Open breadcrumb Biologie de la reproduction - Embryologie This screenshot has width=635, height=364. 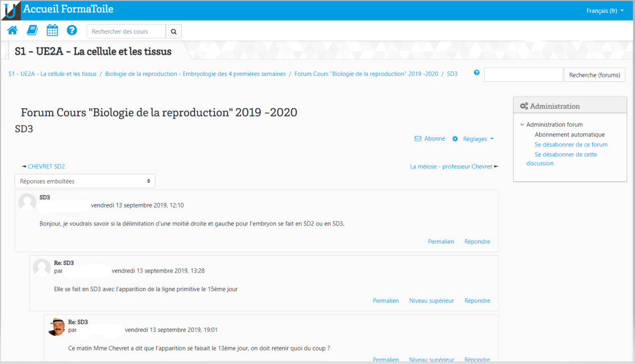(195, 73)
